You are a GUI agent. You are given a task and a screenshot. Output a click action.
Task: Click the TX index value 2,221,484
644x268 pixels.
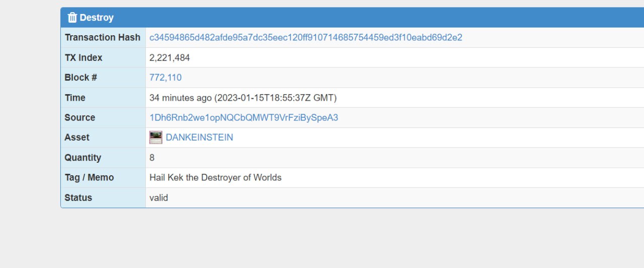tap(170, 58)
